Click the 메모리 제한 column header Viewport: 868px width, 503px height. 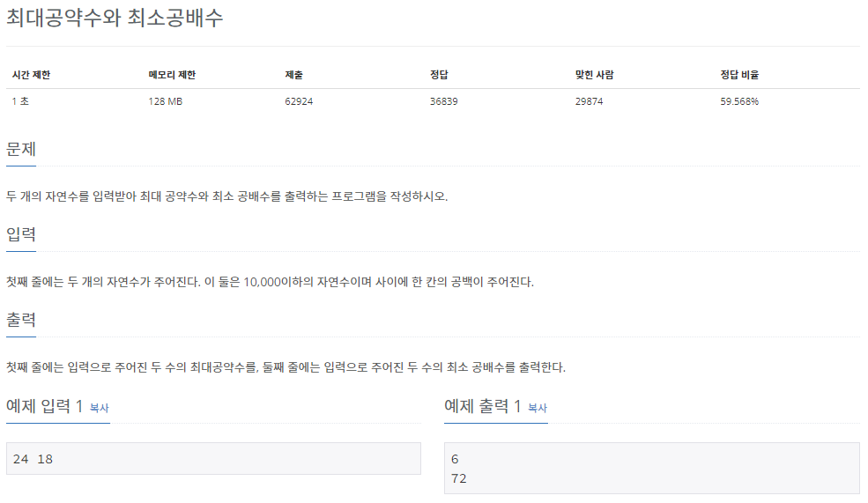pyautogui.click(x=172, y=75)
